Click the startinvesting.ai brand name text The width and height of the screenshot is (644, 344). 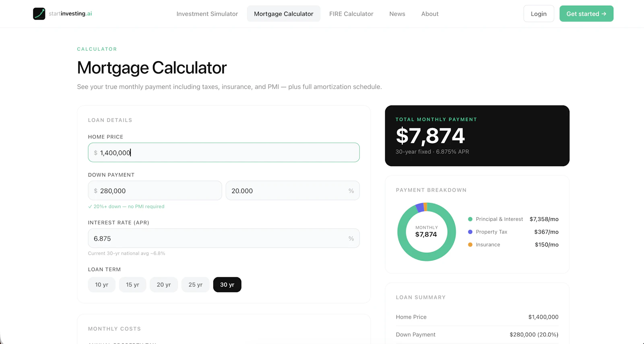click(x=70, y=14)
